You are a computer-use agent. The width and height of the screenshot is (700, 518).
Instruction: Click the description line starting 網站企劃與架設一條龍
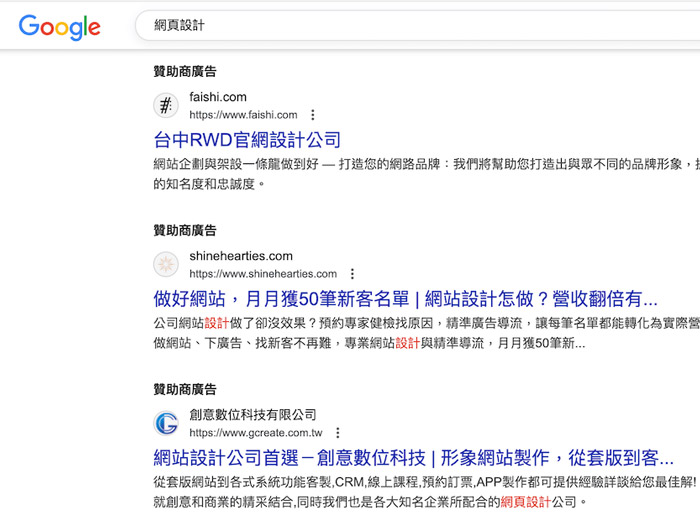[426, 164]
